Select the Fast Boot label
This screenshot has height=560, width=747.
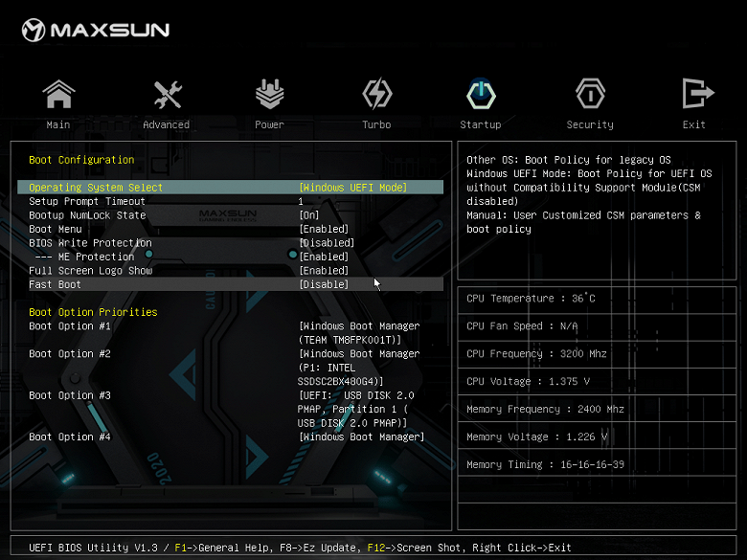(x=55, y=284)
